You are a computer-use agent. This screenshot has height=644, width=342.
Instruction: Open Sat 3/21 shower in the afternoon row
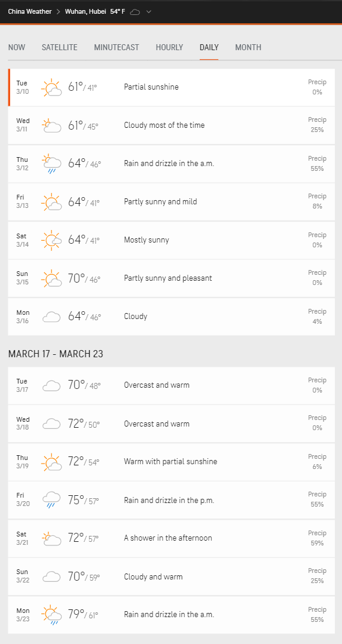(172, 538)
